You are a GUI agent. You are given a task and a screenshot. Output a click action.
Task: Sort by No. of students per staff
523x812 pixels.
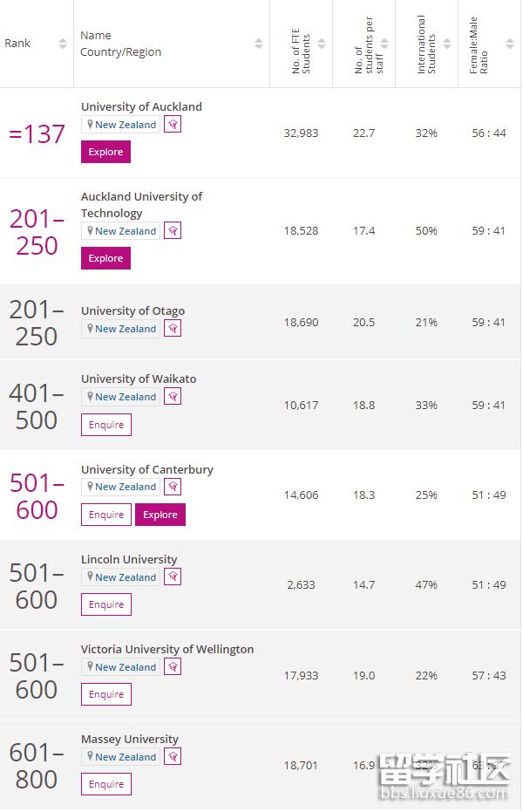click(x=384, y=44)
